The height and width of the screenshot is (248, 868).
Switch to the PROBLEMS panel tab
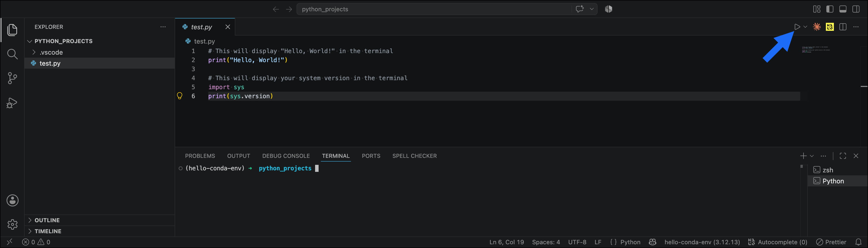point(200,156)
